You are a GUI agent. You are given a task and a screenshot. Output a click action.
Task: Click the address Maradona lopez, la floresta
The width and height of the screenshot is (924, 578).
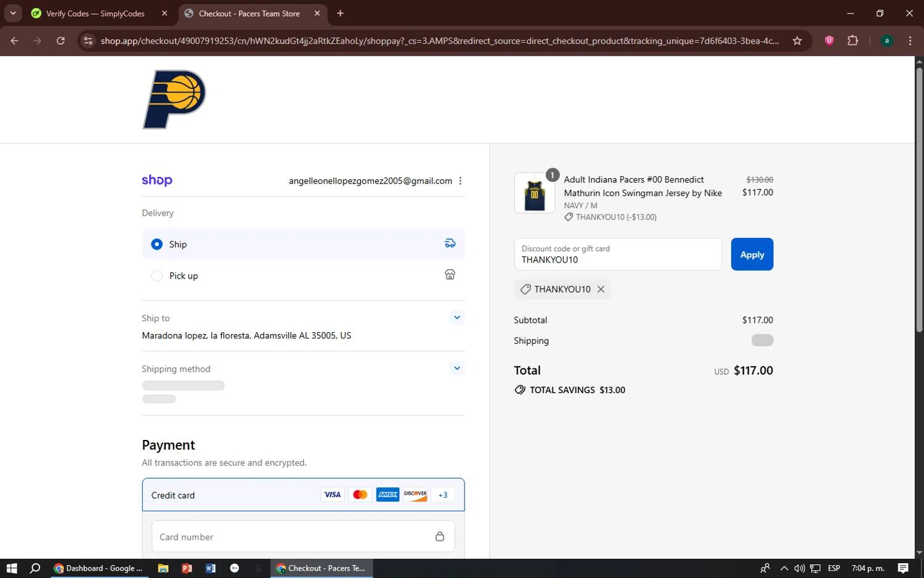[246, 336]
